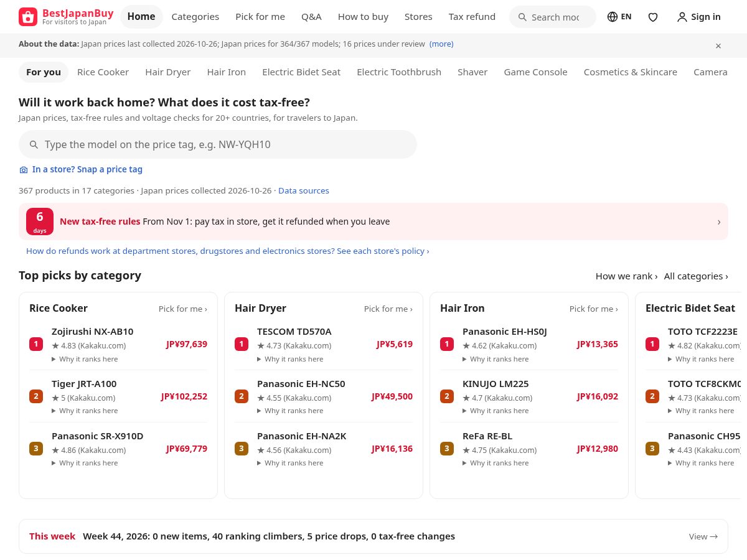Click rank 2 badge for KINUJO LM225
This screenshot has width=747, height=560.
coord(447,396)
